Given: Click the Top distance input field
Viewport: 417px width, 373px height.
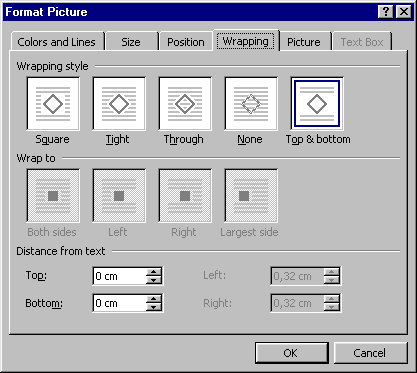Looking at the screenshot, I should pos(119,276).
